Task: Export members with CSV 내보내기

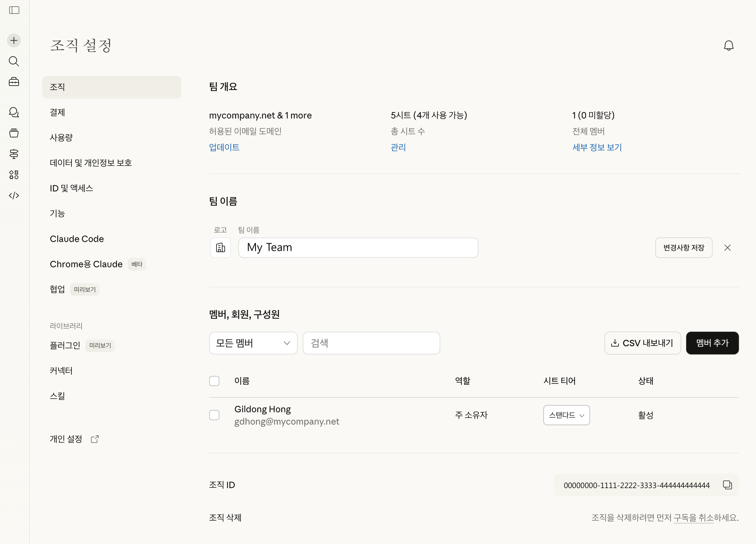Action: (x=642, y=343)
